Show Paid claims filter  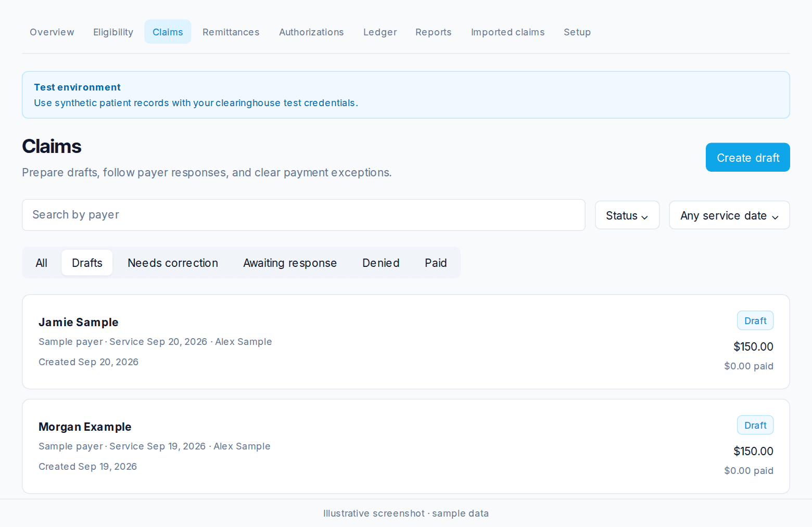[436, 263]
